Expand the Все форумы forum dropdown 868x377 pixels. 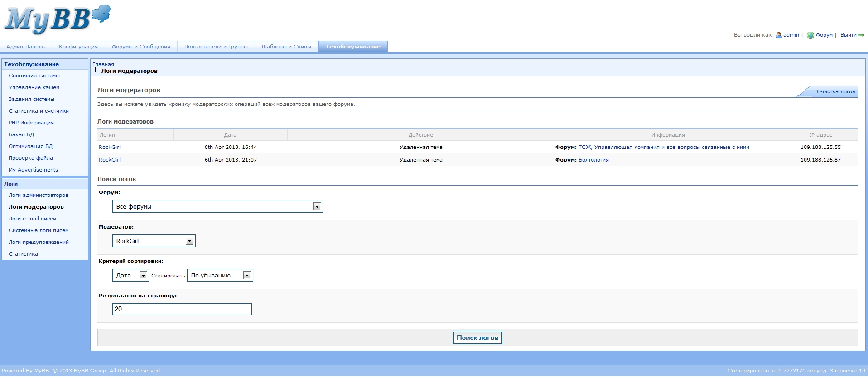[218, 206]
